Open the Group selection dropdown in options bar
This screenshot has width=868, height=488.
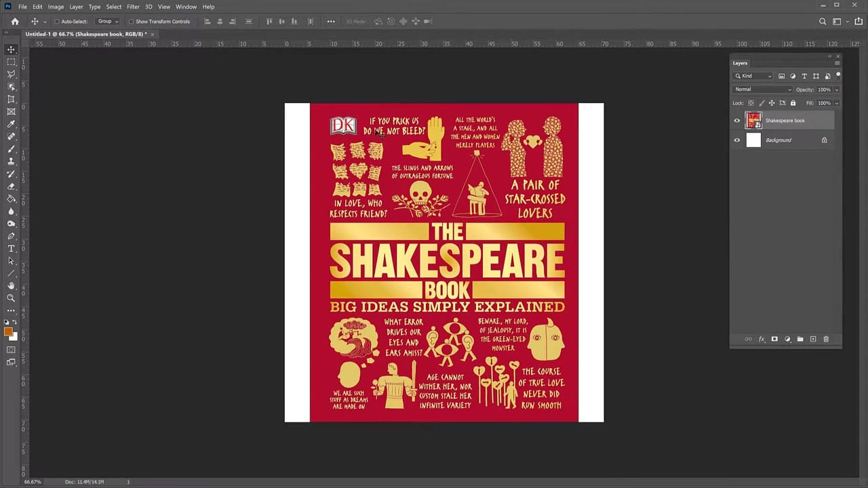coord(106,21)
